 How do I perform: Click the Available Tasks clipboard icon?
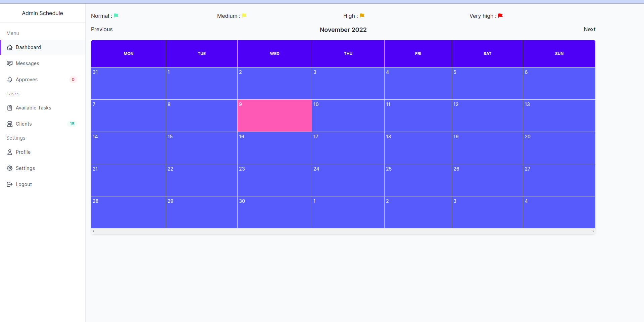pyautogui.click(x=10, y=108)
